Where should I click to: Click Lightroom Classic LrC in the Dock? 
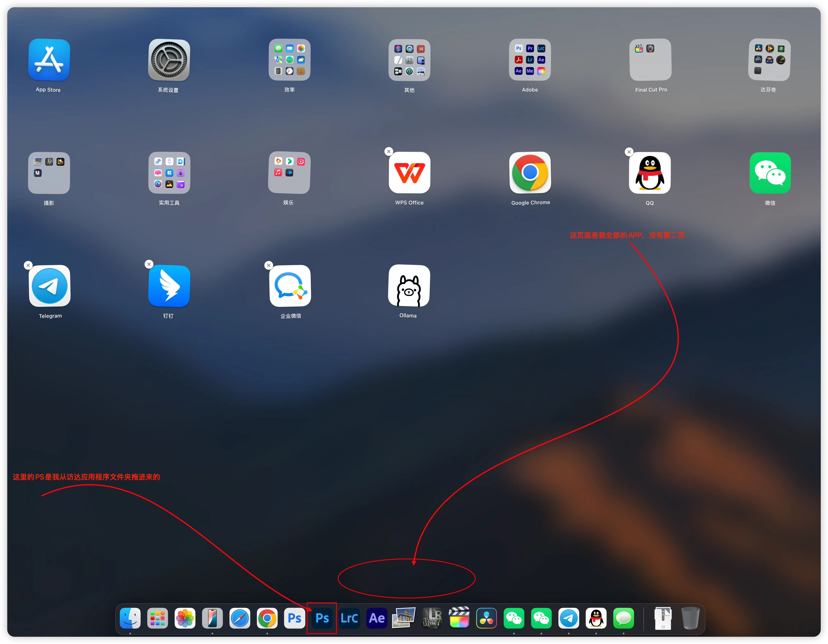coord(349,618)
